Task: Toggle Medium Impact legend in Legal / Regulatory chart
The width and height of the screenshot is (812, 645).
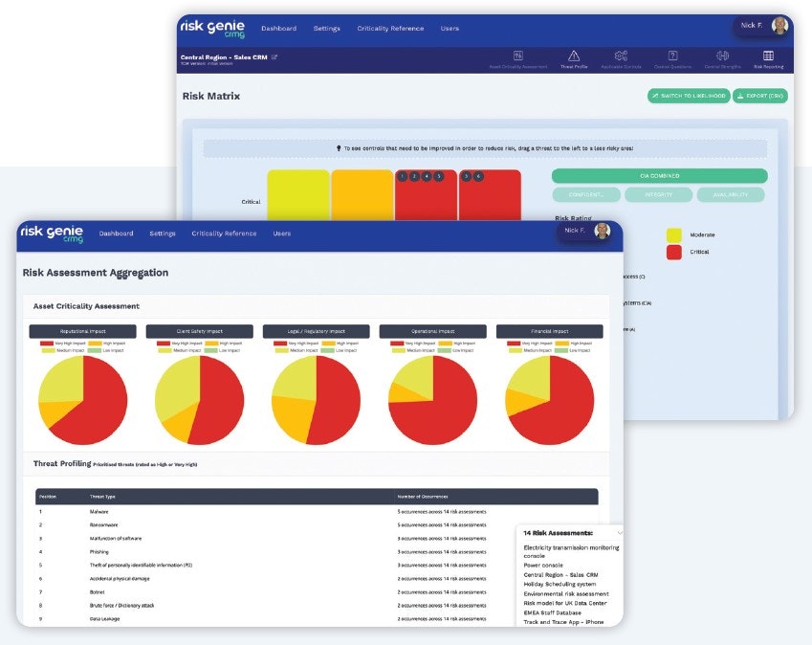Action: click(296, 351)
